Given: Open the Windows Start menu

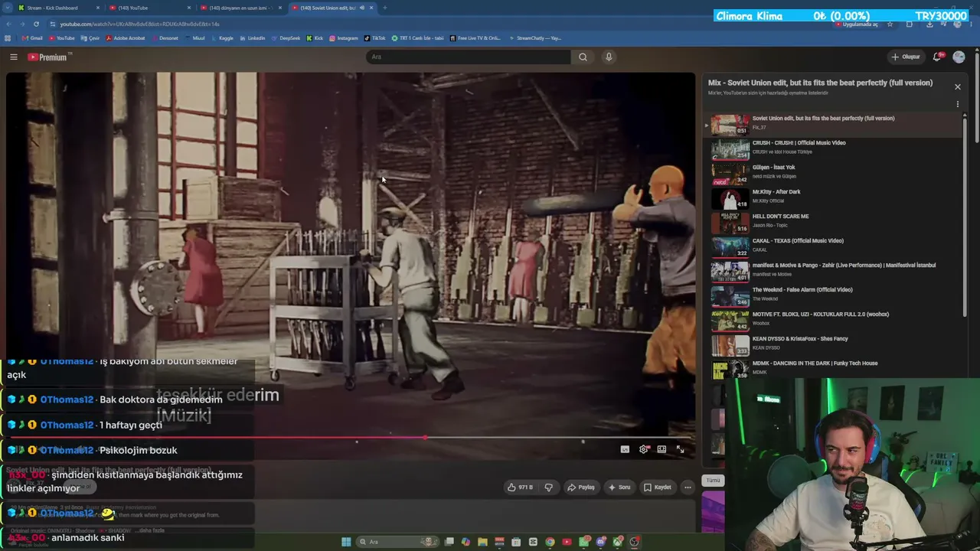Looking at the screenshot, I should point(346,542).
